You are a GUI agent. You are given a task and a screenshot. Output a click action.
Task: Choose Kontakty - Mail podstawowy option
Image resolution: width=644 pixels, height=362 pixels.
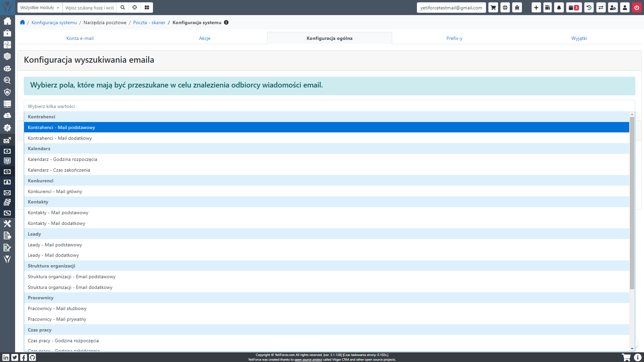(x=58, y=213)
